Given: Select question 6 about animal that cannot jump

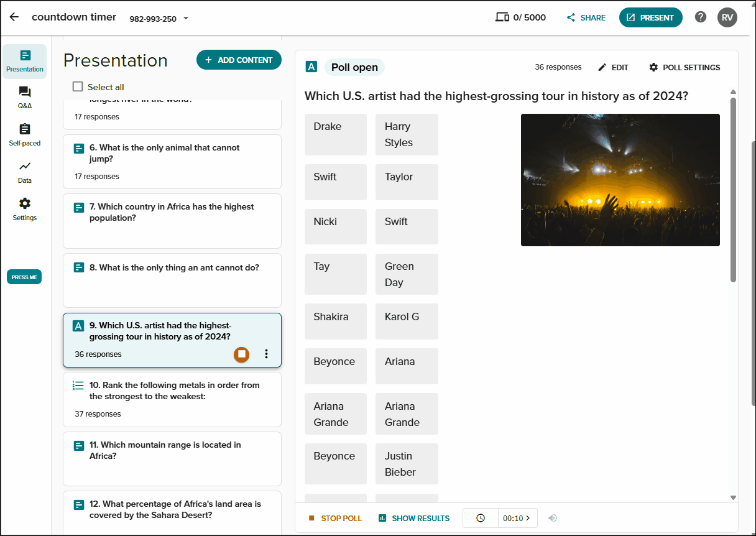Looking at the screenshot, I should (x=172, y=162).
